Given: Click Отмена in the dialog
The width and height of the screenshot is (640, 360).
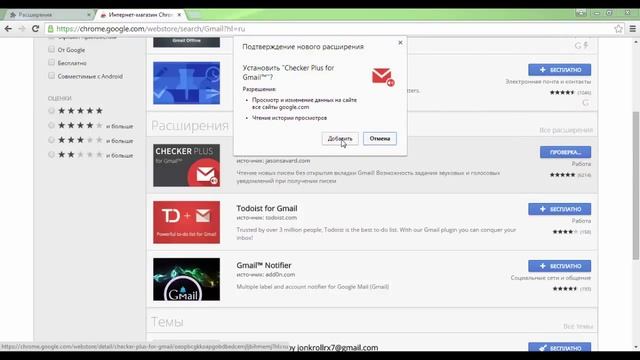Looking at the screenshot, I should tap(380, 138).
